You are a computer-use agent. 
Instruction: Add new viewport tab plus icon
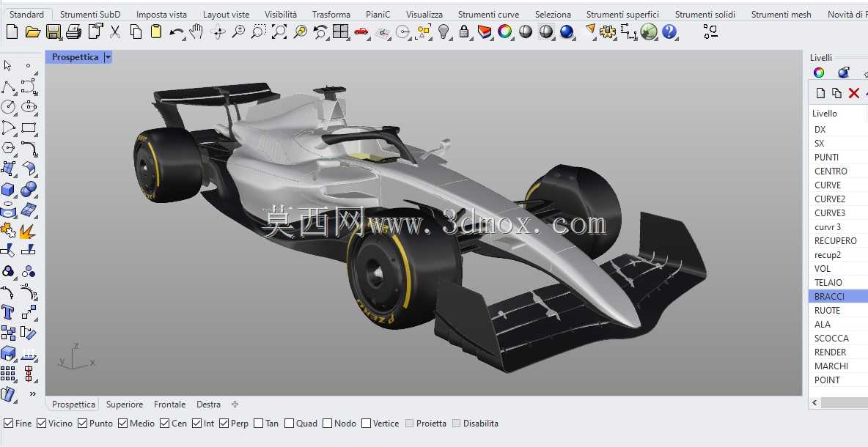click(235, 404)
